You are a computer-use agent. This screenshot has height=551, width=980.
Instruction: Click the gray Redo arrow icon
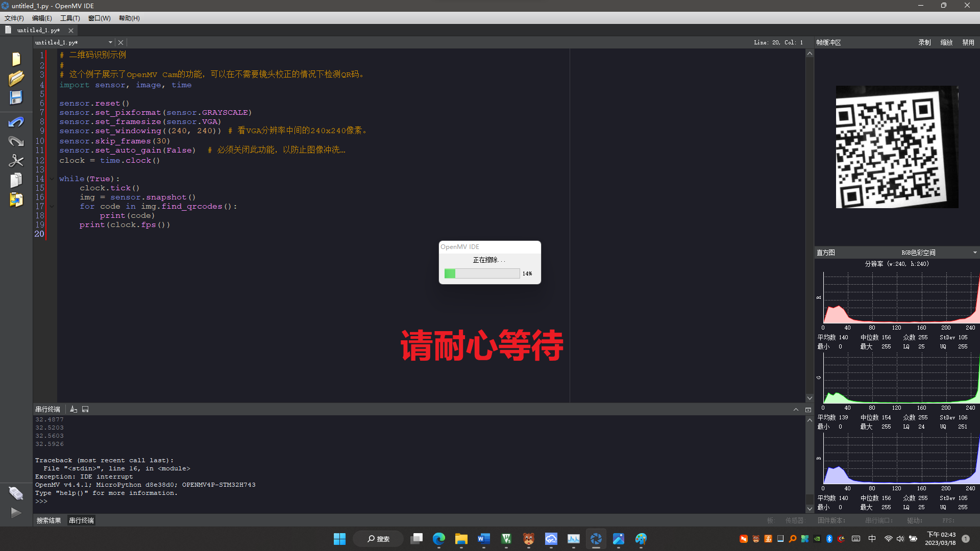coord(16,141)
